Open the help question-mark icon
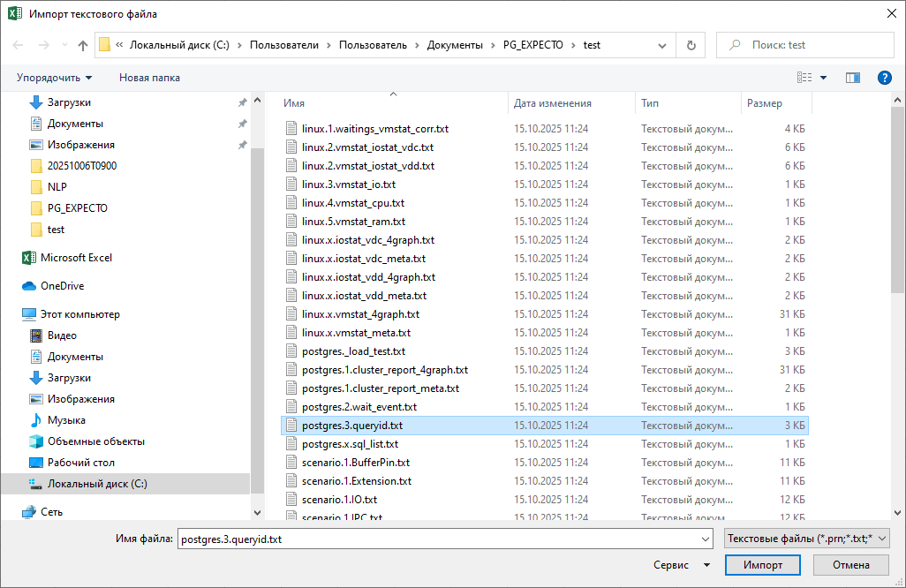The height and width of the screenshot is (588, 906). 884,78
